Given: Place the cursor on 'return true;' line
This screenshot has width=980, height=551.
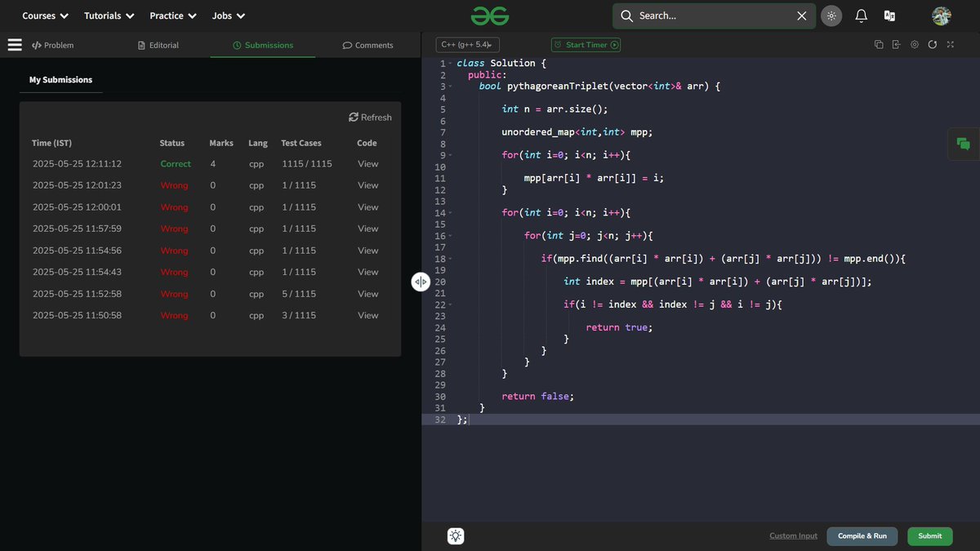Looking at the screenshot, I should coord(619,327).
